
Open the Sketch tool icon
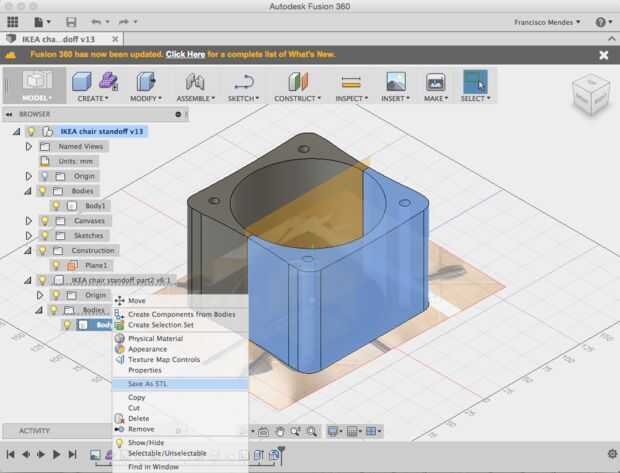[243, 82]
